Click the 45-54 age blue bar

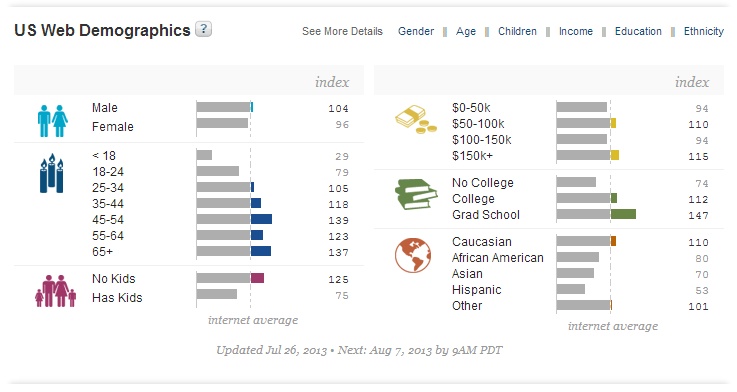(261, 219)
